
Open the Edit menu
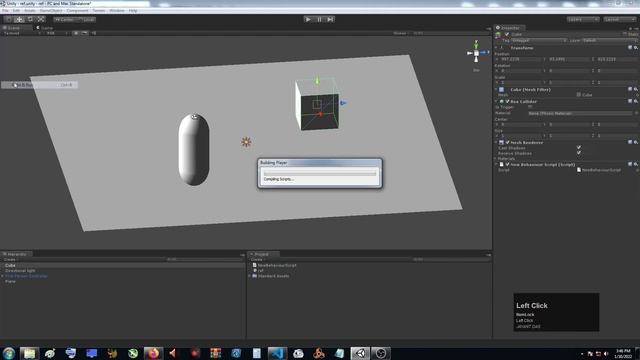16,11
